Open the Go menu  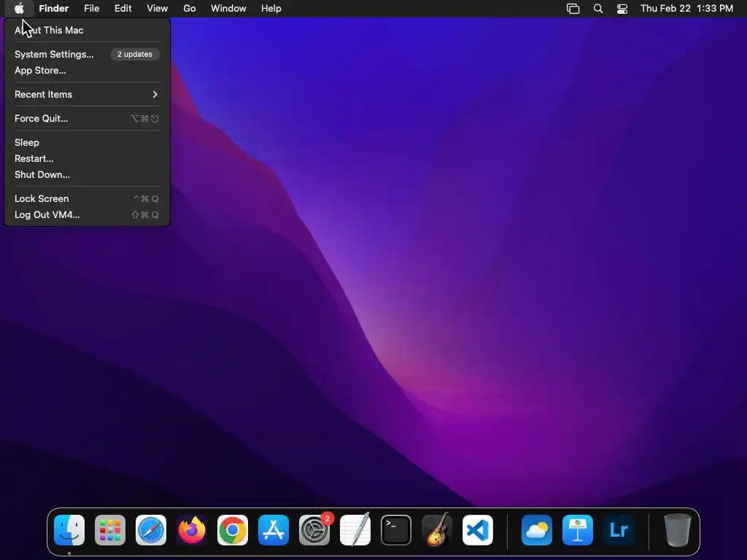pyautogui.click(x=190, y=9)
